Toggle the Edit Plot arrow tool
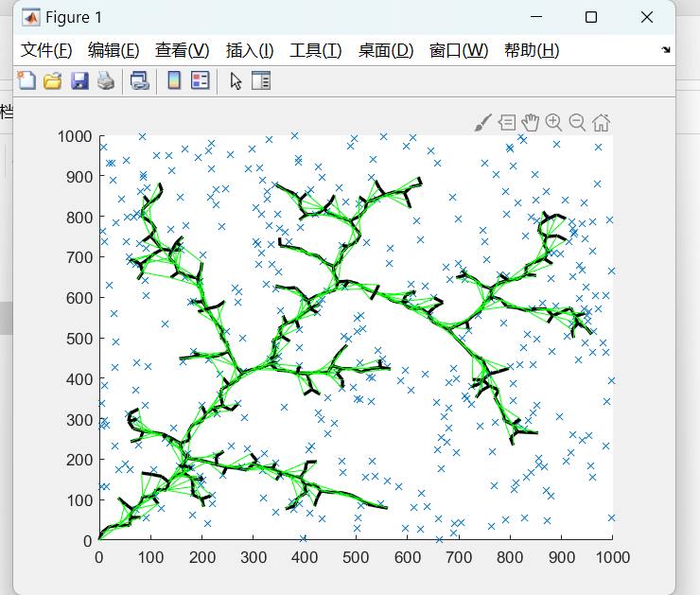The width and height of the screenshot is (700, 595). [x=236, y=81]
